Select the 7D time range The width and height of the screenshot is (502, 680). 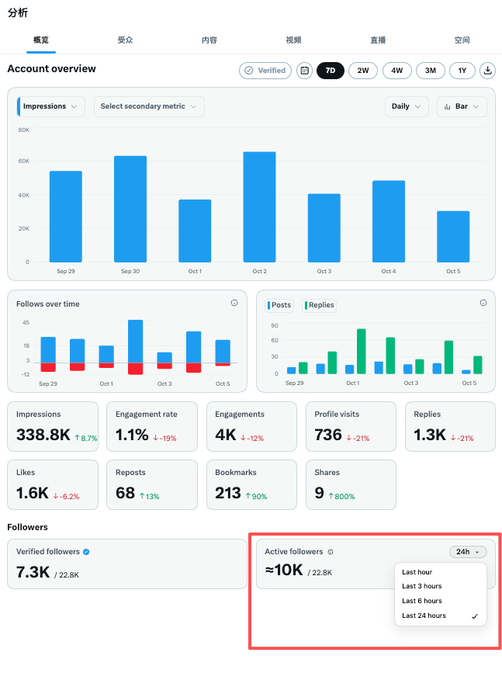330,70
